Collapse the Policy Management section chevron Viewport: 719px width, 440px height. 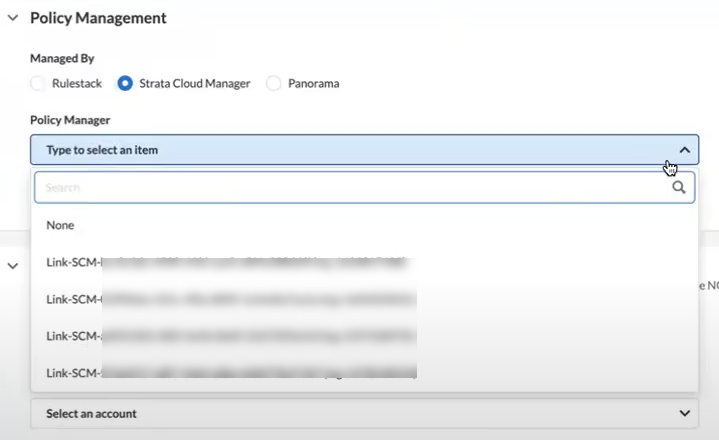point(13,18)
